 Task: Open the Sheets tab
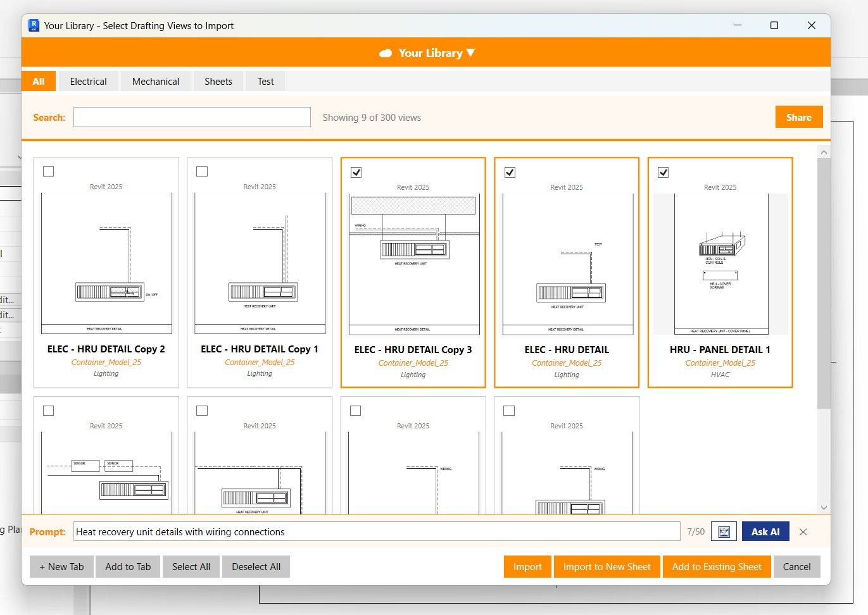[x=218, y=81]
